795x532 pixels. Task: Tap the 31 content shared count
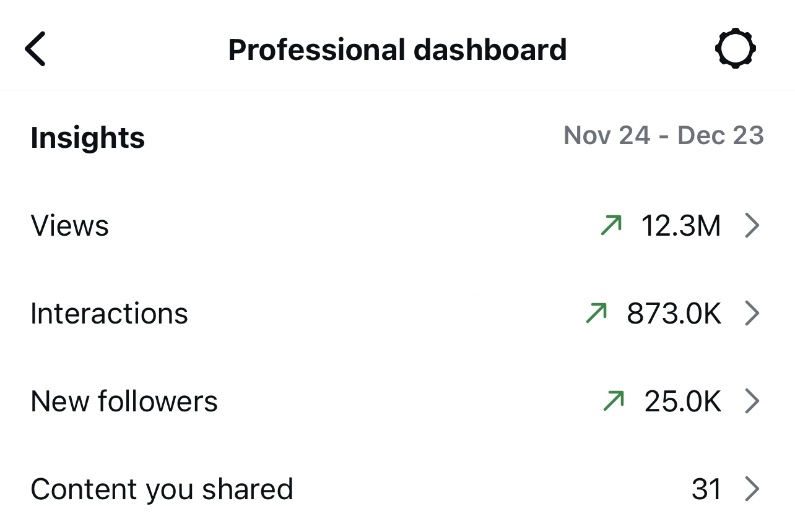coord(706,489)
